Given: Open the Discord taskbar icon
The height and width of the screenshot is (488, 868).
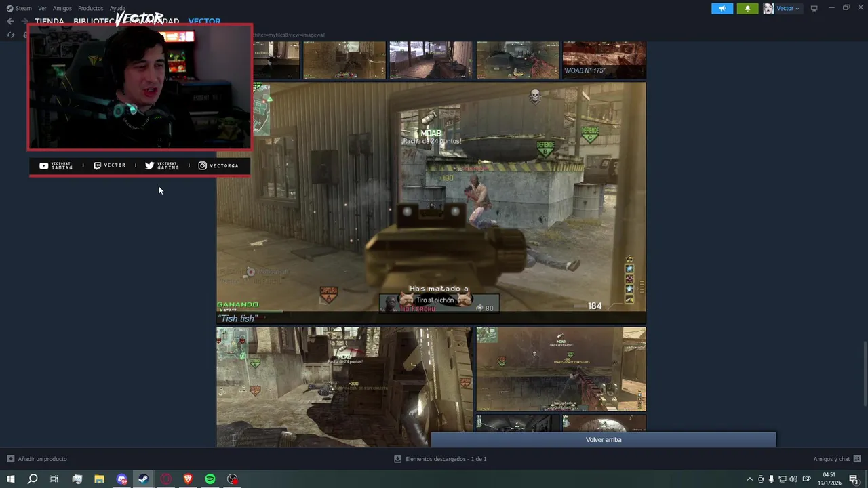Looking at the screenshot, I should coord(121,479).
